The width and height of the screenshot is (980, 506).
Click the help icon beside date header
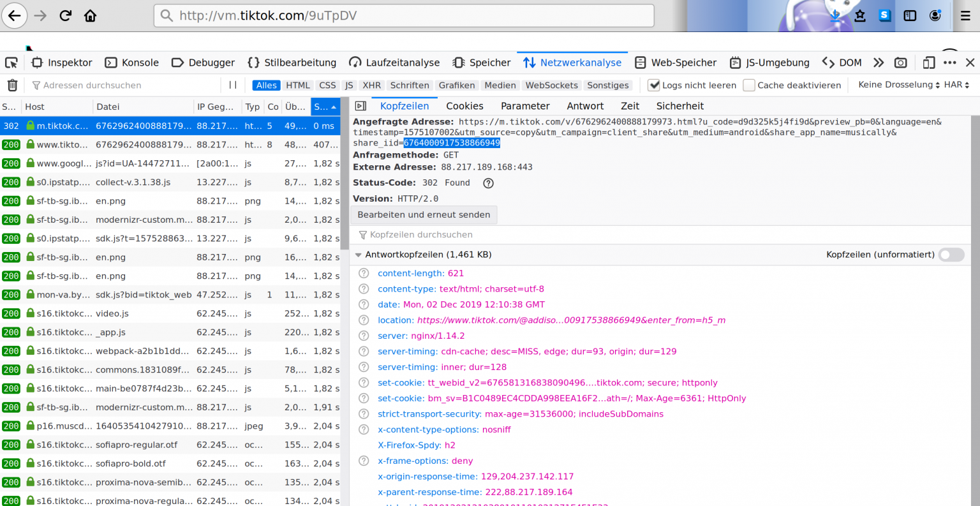pyautogui.click(x=364, y=304)
